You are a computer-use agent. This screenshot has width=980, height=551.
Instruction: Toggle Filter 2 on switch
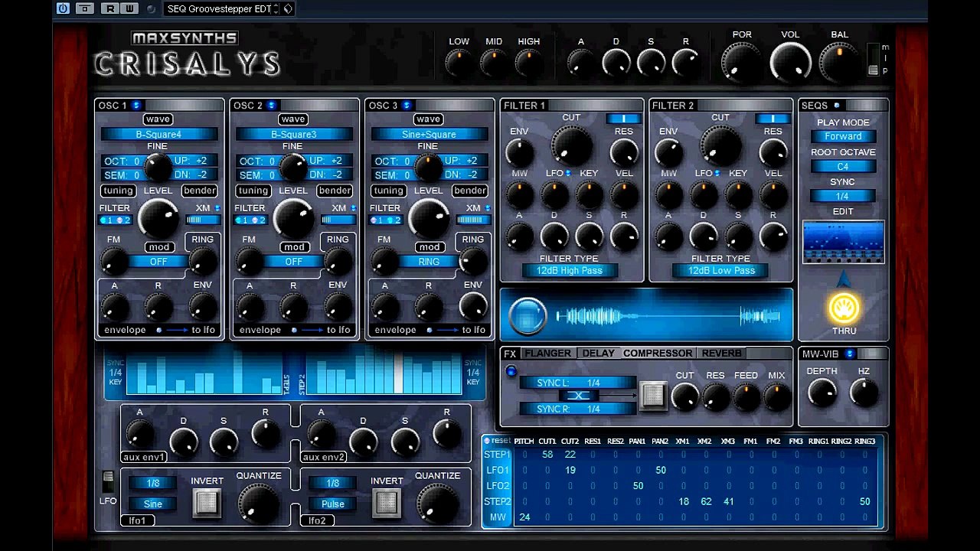(773, 119)
